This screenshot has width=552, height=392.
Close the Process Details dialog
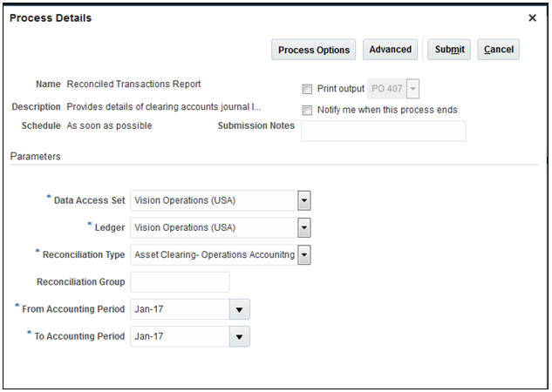pyautogui.click(x=533, y=17)
